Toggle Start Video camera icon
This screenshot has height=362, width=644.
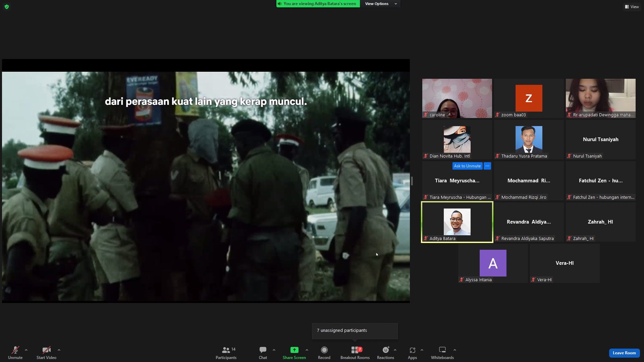(46, 350)
